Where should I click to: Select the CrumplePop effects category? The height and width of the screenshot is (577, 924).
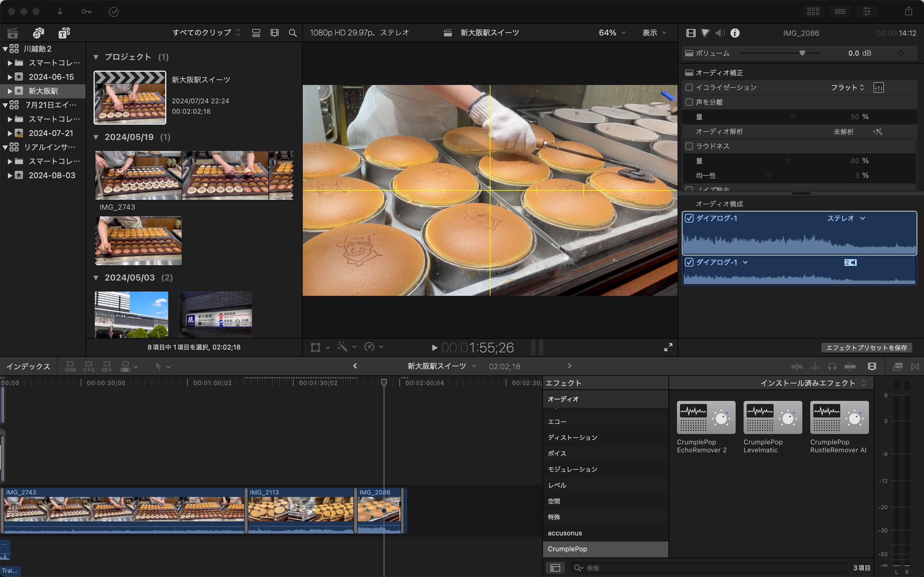point(567,549)
